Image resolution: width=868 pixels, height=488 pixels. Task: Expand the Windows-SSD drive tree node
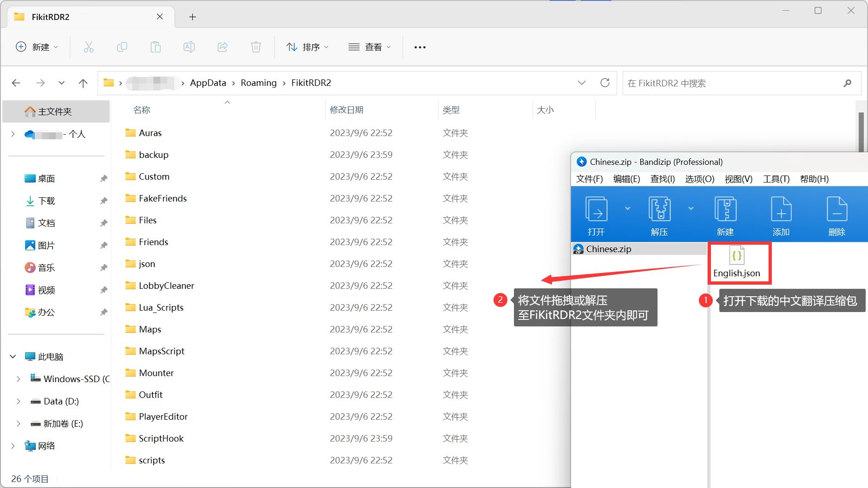[x=18, y=379]
